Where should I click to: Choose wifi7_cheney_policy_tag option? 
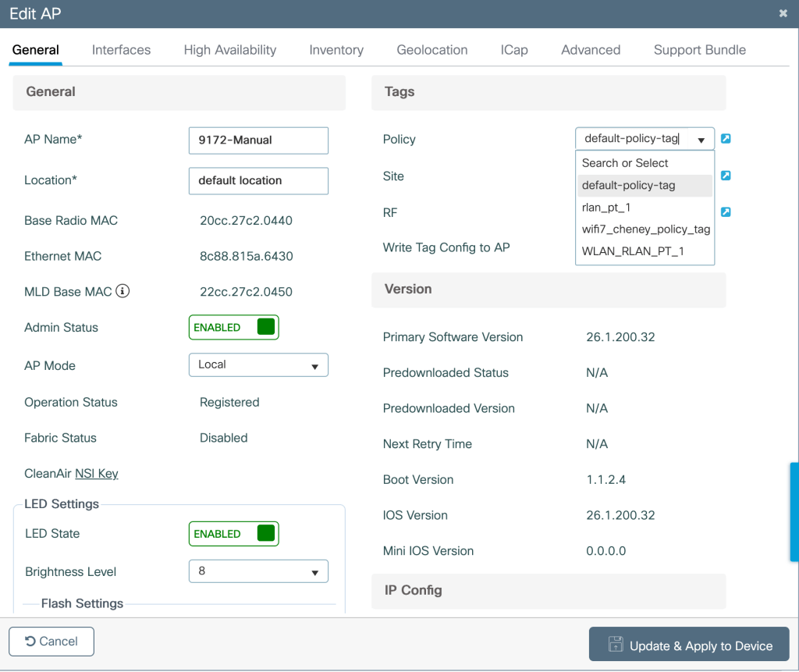645,229
